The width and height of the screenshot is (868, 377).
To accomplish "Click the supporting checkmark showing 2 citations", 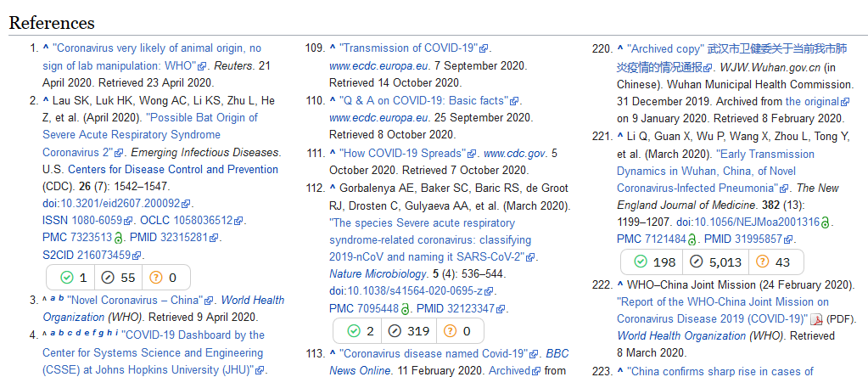I will [x=354, y=331].
